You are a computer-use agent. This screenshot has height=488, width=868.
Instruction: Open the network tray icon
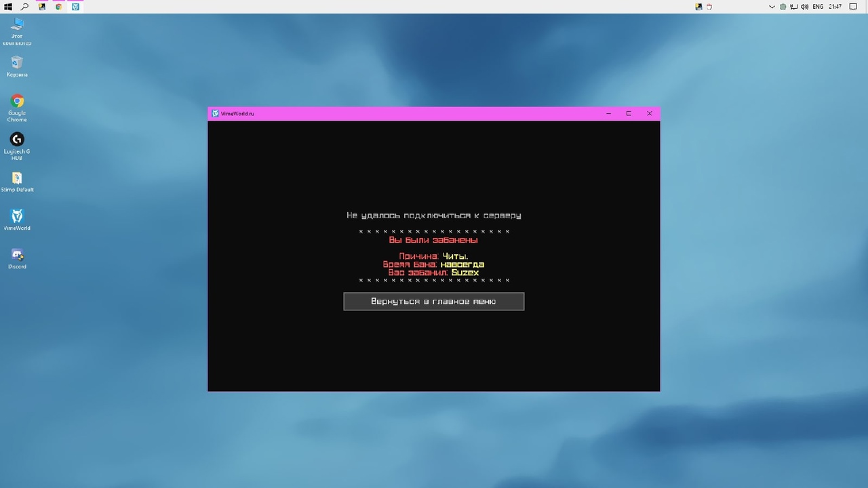point(793,7)
